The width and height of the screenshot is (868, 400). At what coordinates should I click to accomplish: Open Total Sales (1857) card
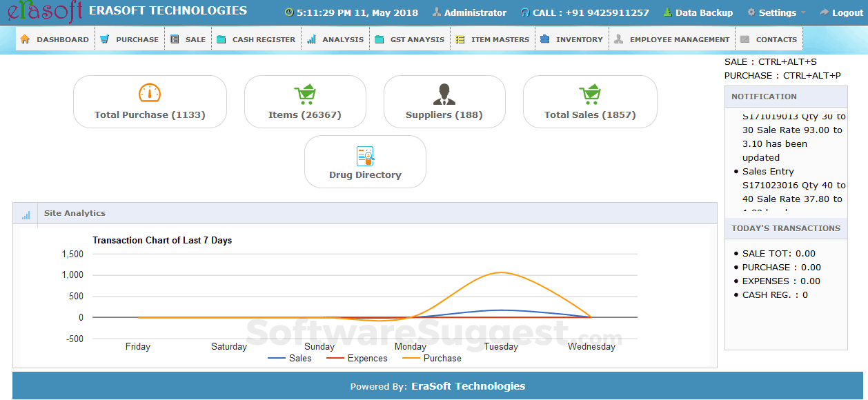590,101
